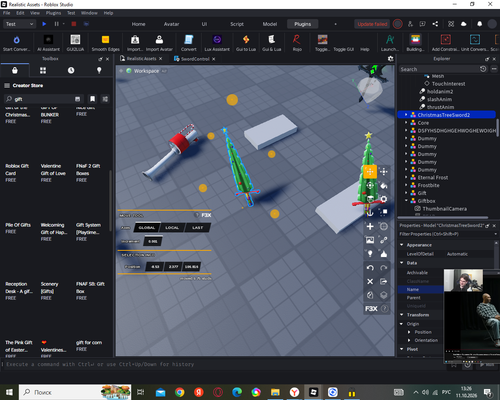Screen dimensions: 500x400
Task: Open the F3X Material tool
Action: click(384, 199)
